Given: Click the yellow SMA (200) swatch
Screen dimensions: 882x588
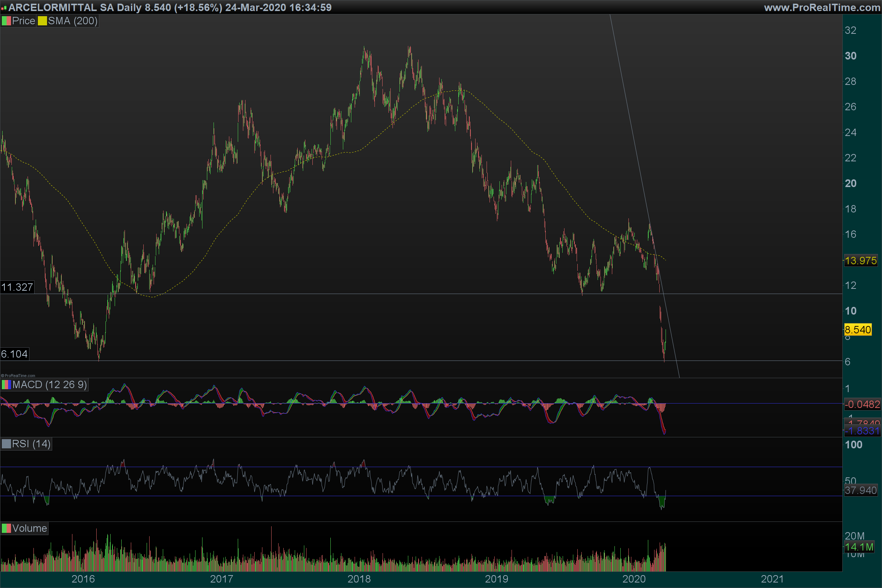Looking at the screenshot, I should 42,21.
